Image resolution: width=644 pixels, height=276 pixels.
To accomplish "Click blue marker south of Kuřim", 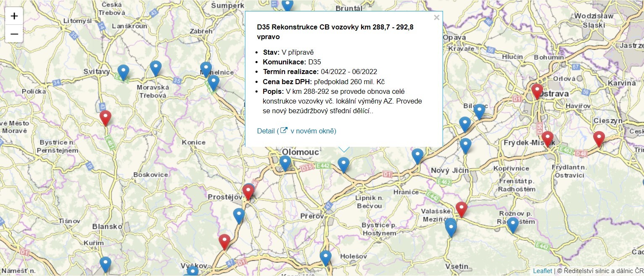I will [x=106, y=265].
